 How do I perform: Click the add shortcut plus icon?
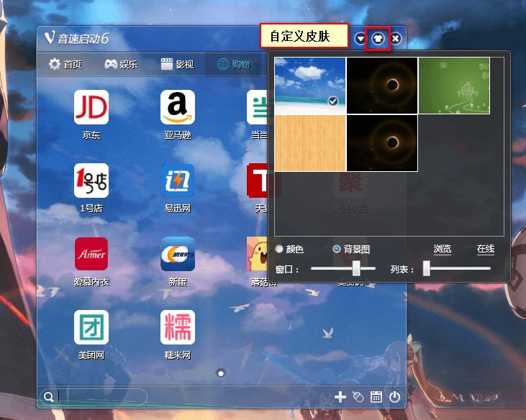tap(340, 397)
